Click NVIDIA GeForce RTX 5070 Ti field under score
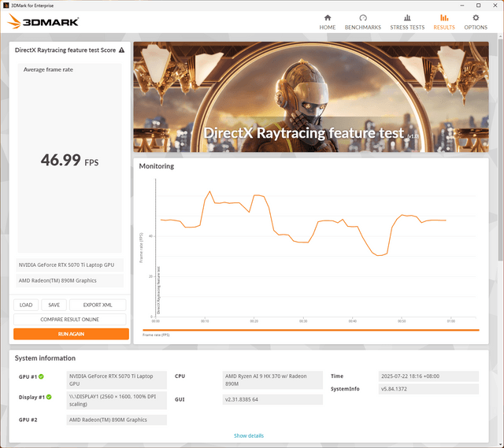Image resolution: width=504 pixels, height=448 pixels. 70,265
